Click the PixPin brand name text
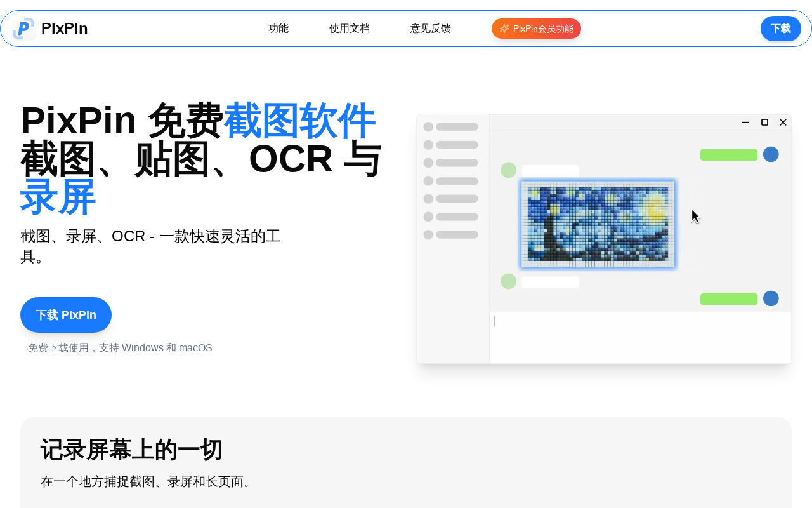Screen dimensions: 812x508 [x=65, y=29]
